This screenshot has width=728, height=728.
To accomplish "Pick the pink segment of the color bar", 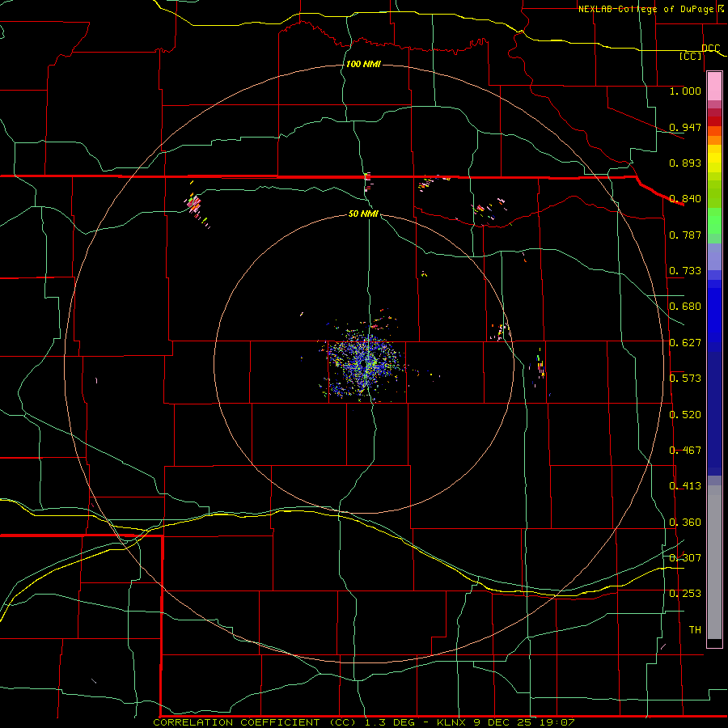I will coord(714,87).
